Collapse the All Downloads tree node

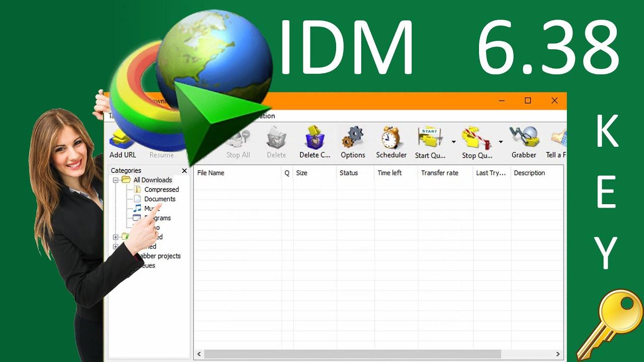(x=115, y=180)
